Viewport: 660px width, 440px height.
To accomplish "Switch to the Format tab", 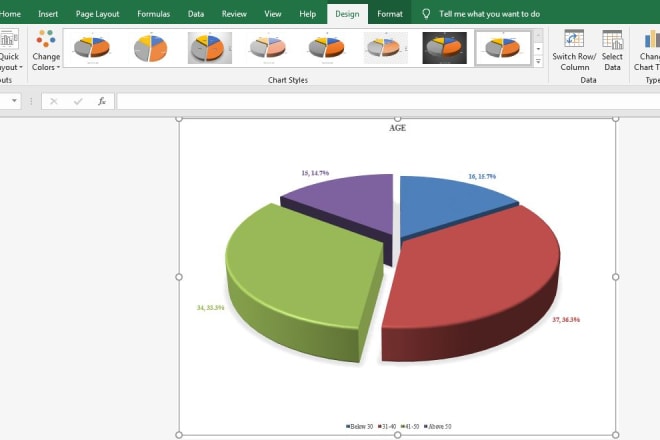I will 390,14.
